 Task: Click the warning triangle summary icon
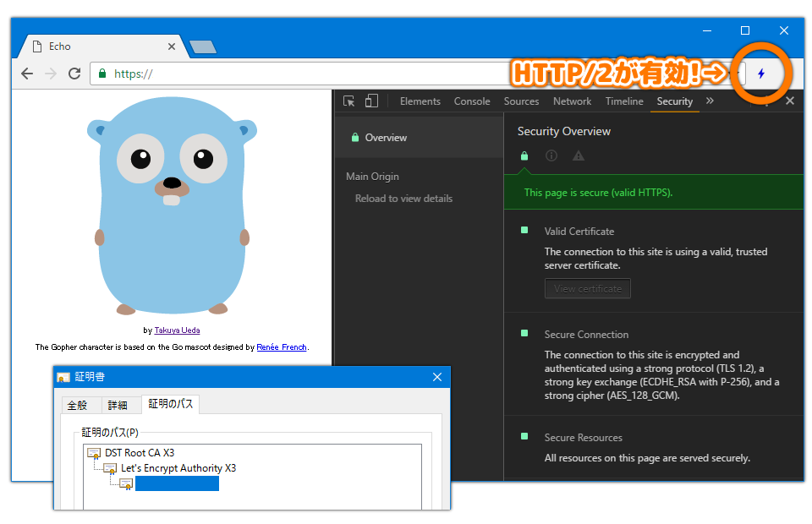579,156
